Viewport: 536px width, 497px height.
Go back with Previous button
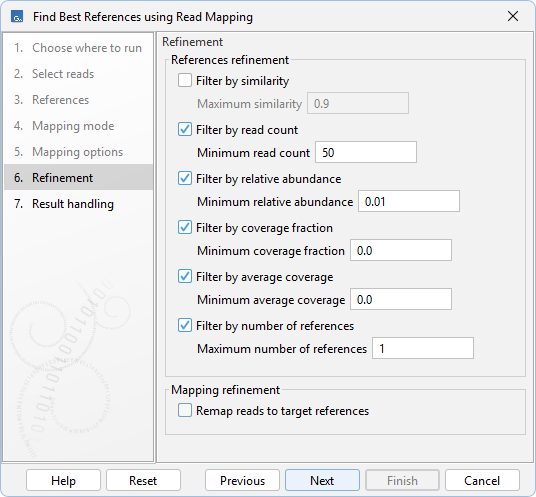tap(242, 481)
